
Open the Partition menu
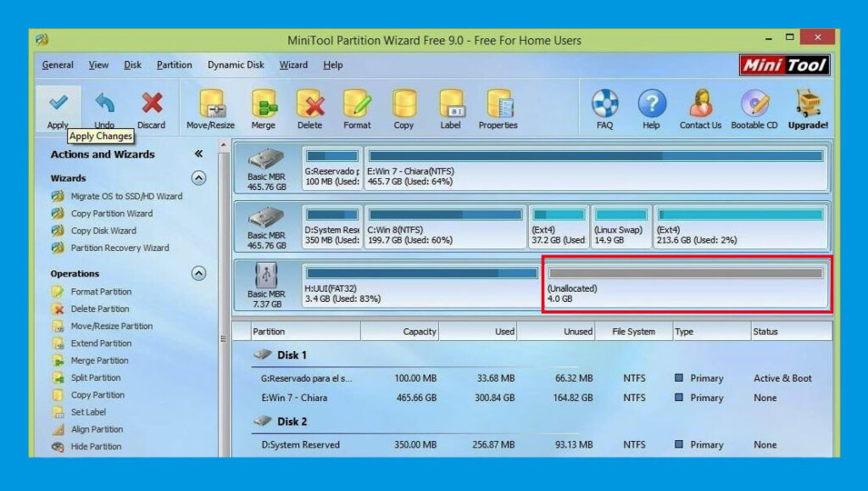point(175,64)
